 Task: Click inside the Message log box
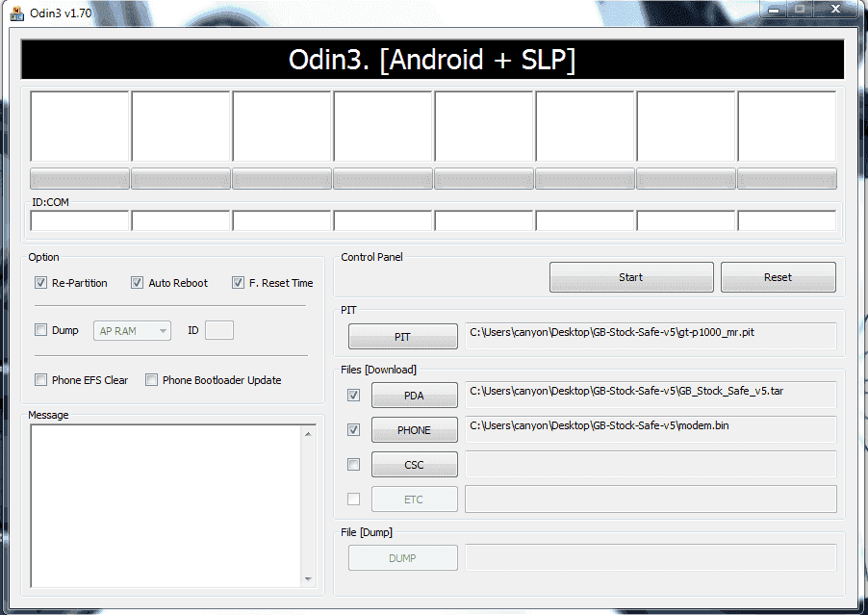[x=166, y=506]
